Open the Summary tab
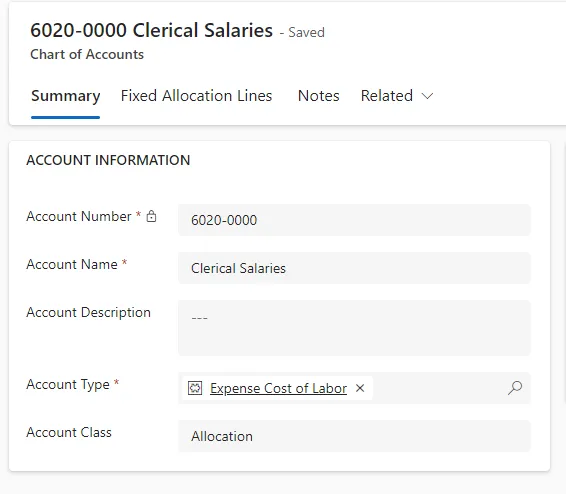The height and width of the screenshot is (494, 566). tap(65, 96)
